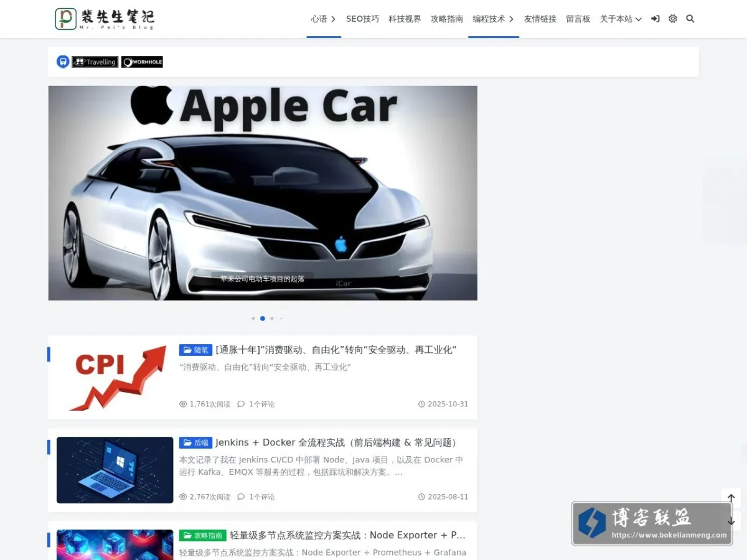Image resolution: width=747 pixels, height=560 pixels.
Task: Click the green 攻略指南 category tag
Action: (203, 535)
